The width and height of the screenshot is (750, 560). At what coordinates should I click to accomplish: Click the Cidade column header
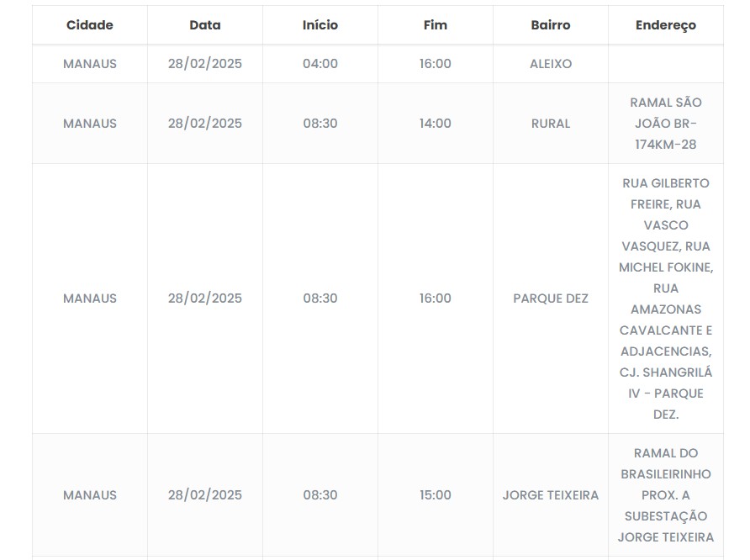90,25
